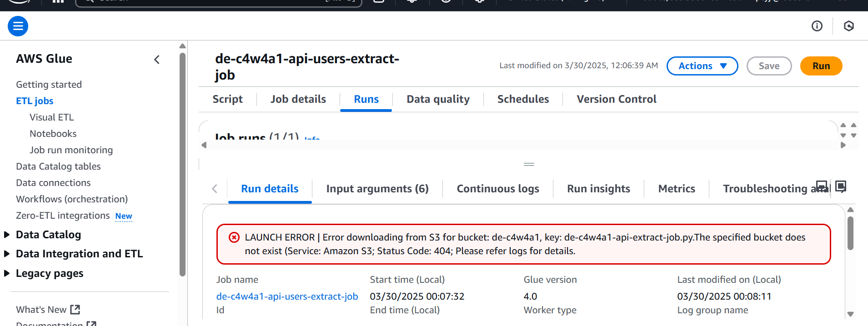Click the Save button
Image resolution: width=868 pixels, height=326 pixels.
769,66
